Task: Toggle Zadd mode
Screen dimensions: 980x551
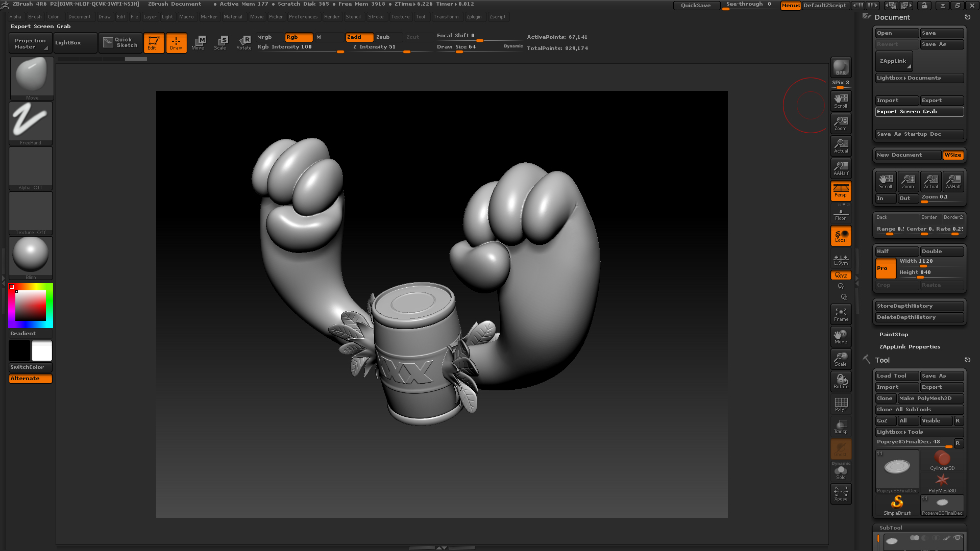Action: tap(359, 37)
